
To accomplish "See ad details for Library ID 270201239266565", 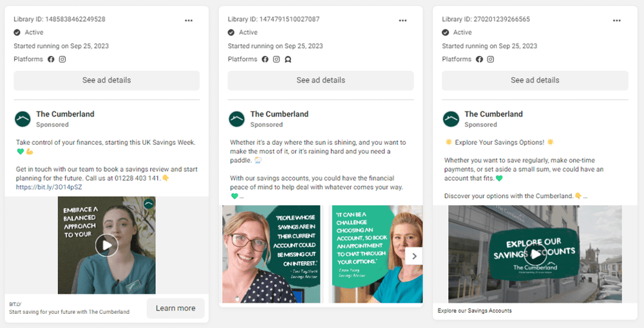I will [x=535, y=80].
